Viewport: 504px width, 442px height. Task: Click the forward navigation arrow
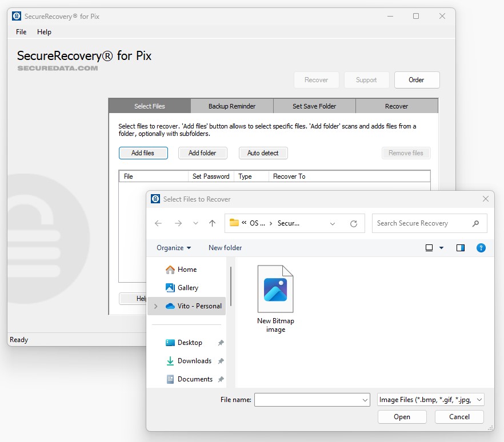(x=177, y=223)
